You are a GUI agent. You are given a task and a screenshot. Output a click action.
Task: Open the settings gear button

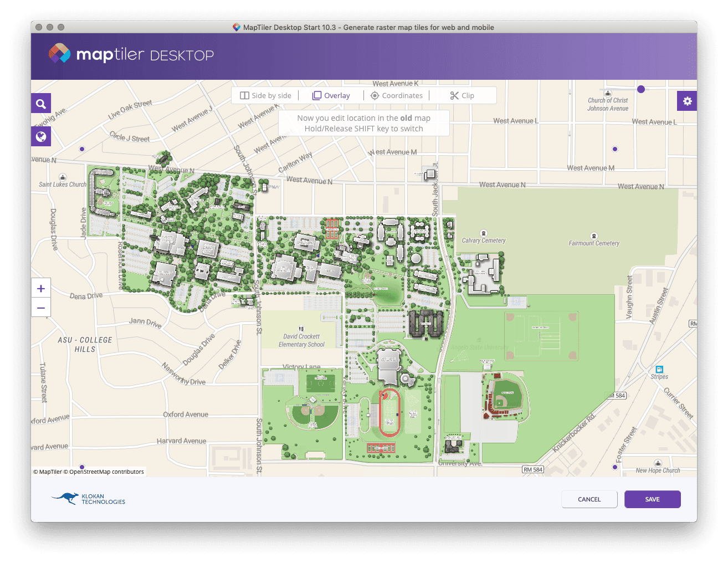point(687,101)
